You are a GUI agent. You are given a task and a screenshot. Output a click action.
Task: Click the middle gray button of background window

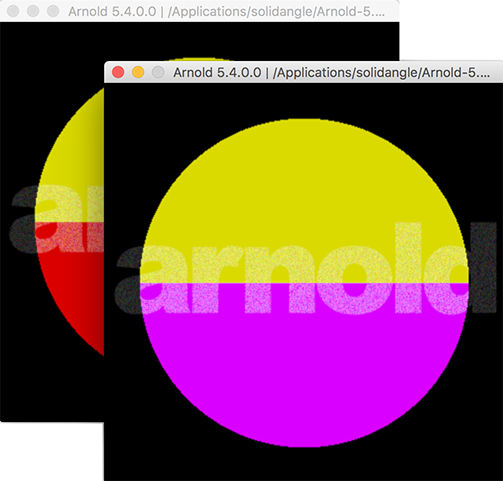(x=33, y=11)
